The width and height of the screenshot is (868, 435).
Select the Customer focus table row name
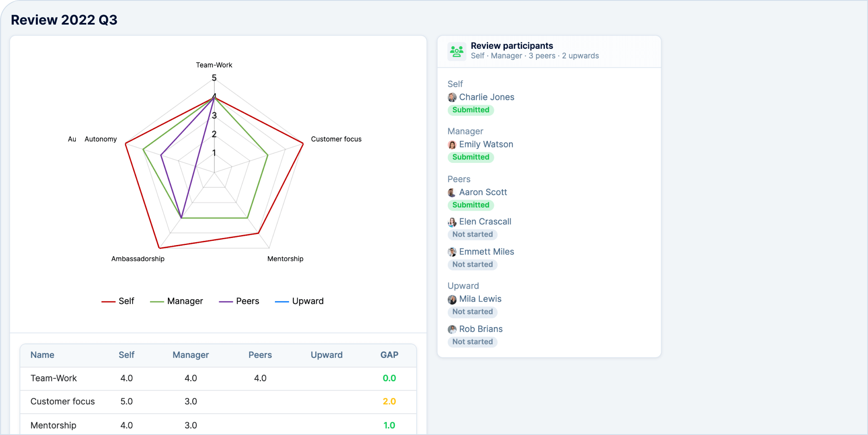[x=63, y=402]
